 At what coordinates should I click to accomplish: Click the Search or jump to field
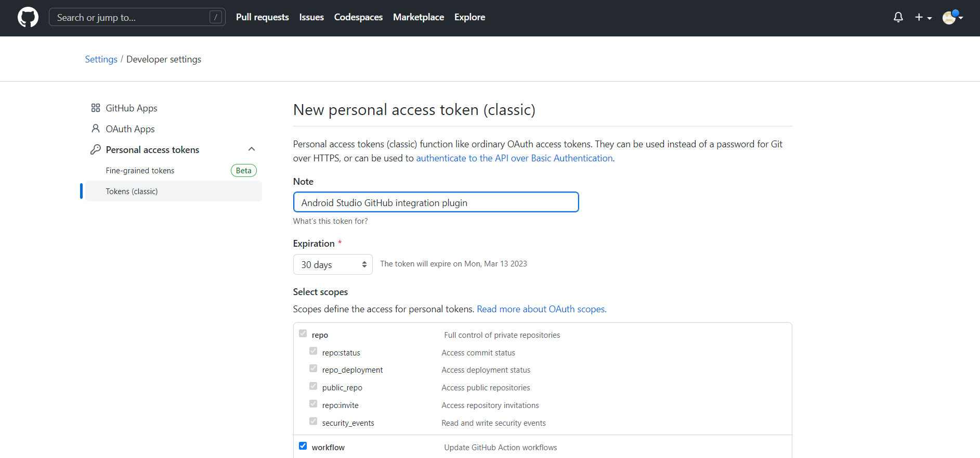(137, 17)
